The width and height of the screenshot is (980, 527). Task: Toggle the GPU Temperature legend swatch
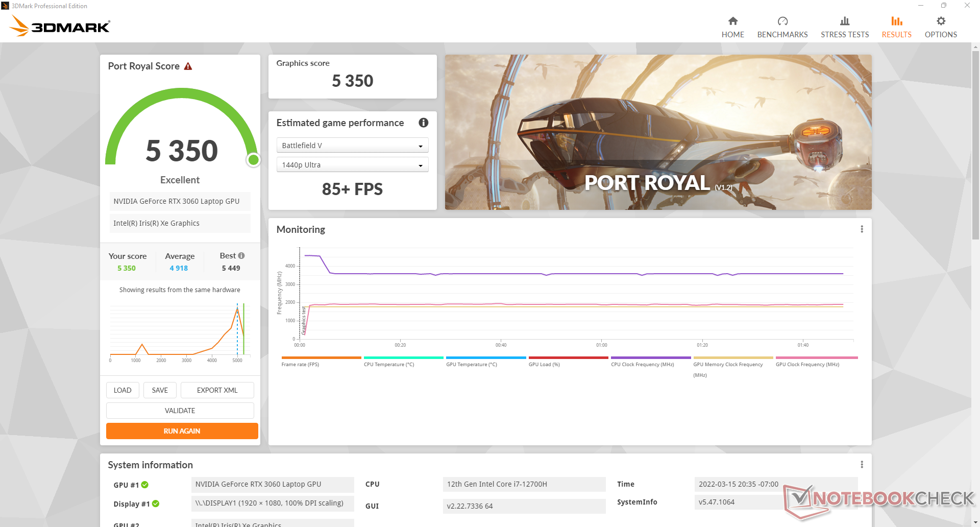tap(486, 358)
